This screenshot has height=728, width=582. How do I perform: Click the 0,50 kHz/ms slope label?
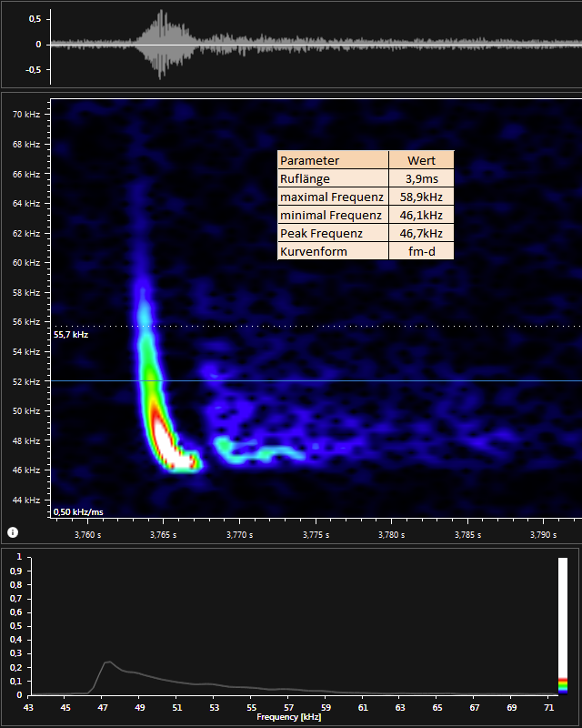coord(78,512)
